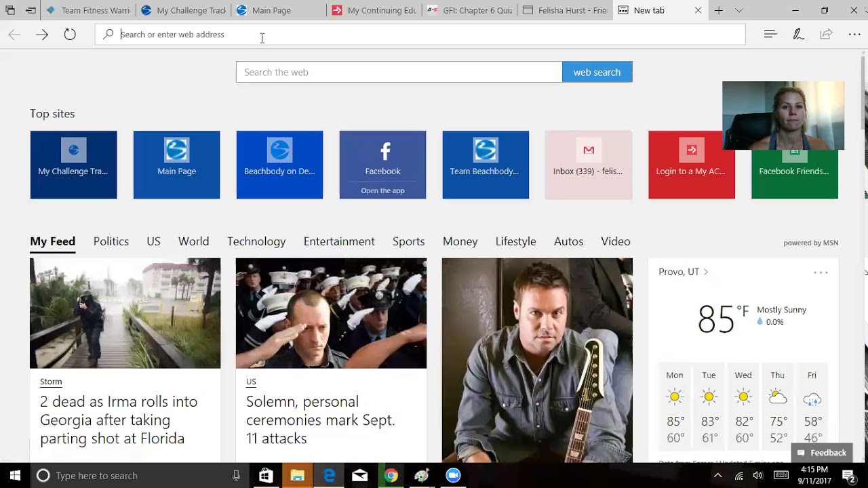Select the Autos feed category
The height and width of the screenshot is (488, 868).
(x=568, y=241)
